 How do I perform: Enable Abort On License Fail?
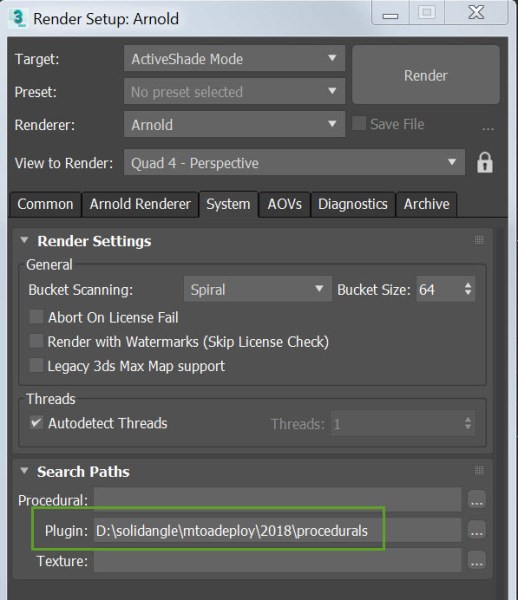(36, 317)
